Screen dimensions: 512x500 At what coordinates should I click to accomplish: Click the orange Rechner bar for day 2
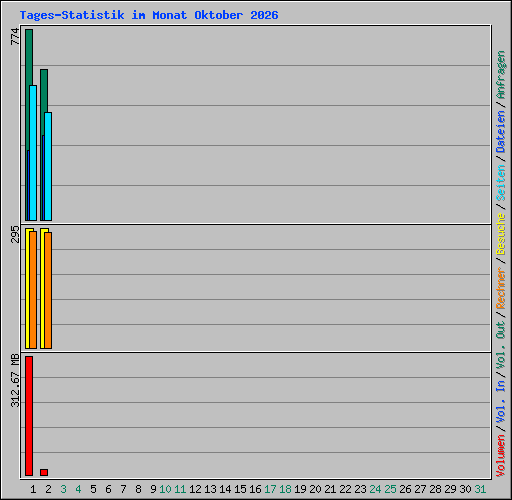coord(48,290)
